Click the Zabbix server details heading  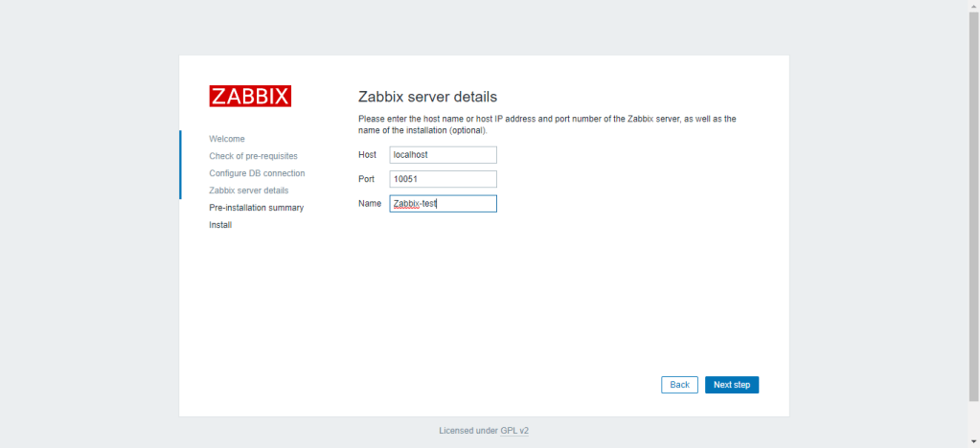427,97
